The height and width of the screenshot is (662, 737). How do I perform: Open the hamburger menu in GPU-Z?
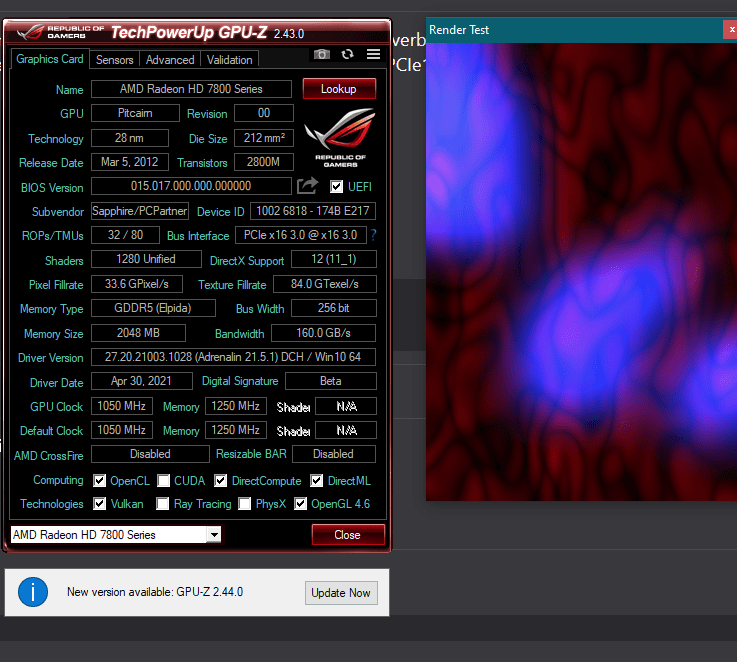[373, 54]
